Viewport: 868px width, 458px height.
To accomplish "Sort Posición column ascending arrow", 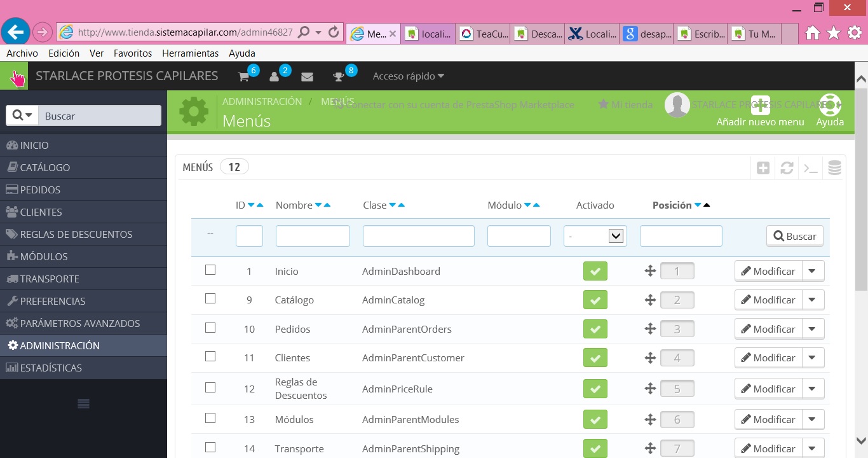I will tap(707, 205).
